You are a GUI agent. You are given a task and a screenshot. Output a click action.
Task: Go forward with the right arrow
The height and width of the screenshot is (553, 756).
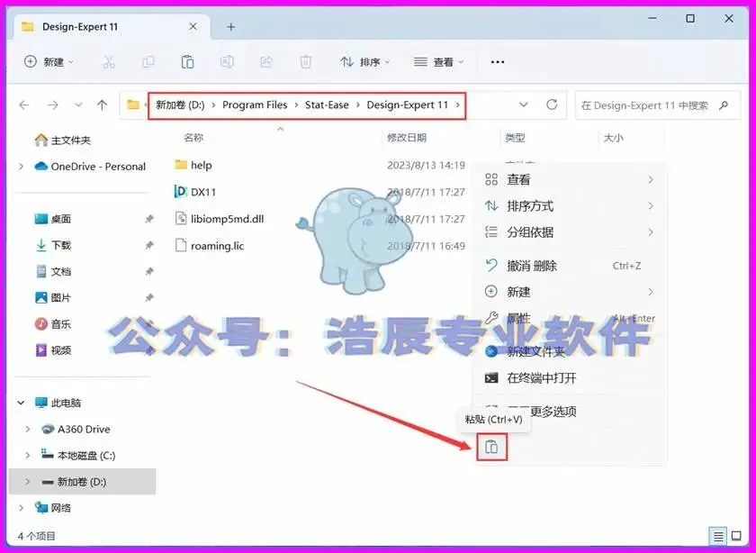(53, 104)
